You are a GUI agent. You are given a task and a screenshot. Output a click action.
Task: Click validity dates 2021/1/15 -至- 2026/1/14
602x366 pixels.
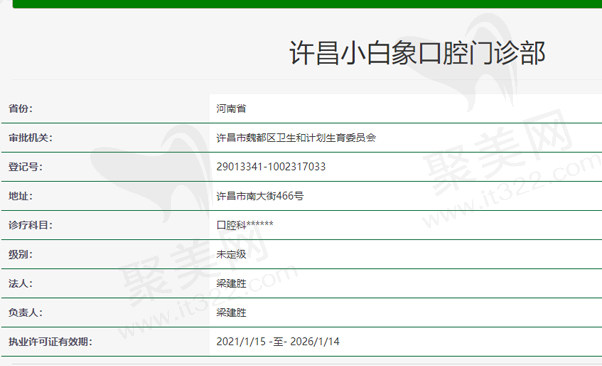[278, 341]
